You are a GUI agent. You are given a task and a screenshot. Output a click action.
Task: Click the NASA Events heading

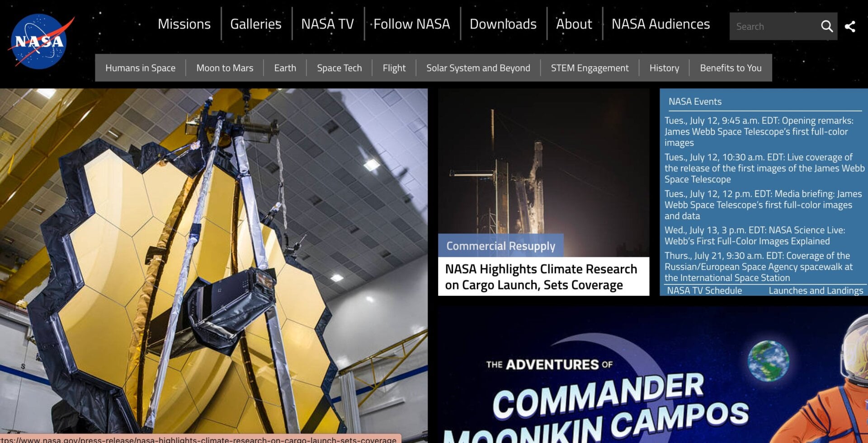(x=695, y=102)
